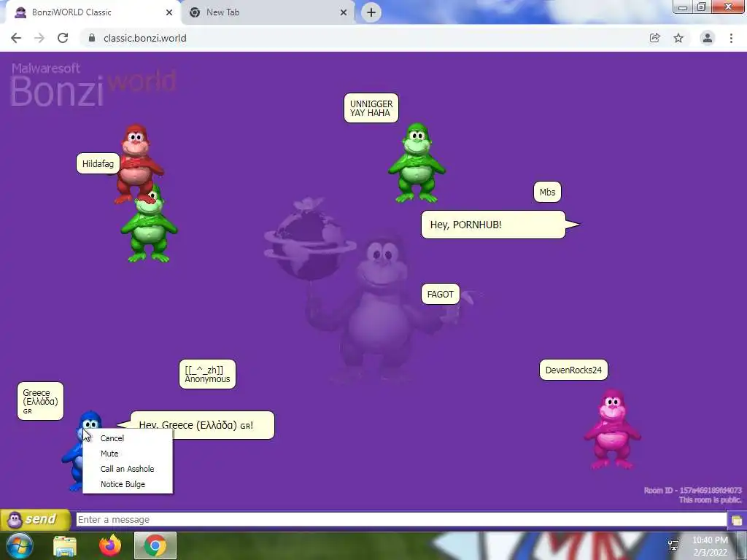Click the Hildafag name tag

pyautogui.click(x=98, y=164)
